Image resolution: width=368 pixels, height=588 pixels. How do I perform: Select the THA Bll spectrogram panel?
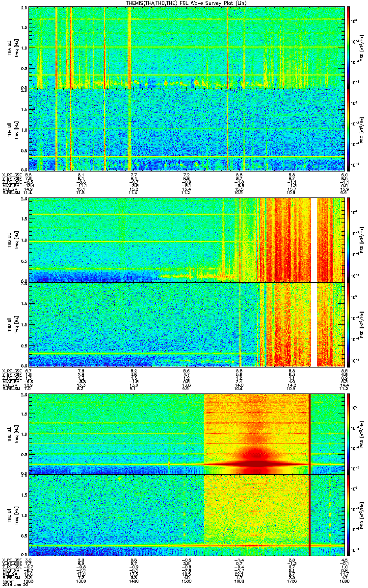point(186,129)
